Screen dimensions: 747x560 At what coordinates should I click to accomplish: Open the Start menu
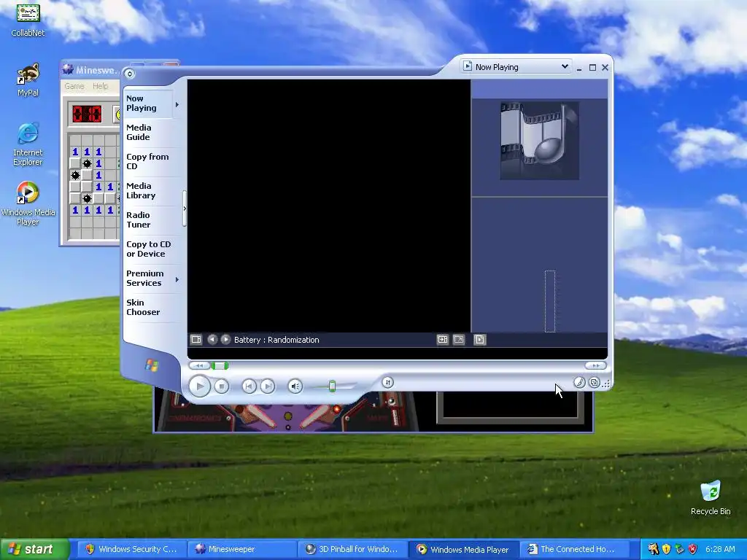click(x=35, y=549)
